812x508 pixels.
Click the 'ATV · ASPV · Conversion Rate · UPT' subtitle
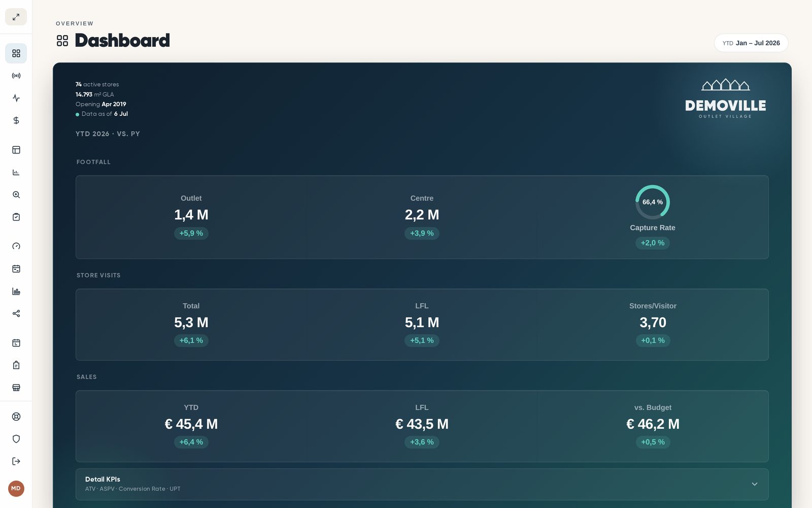(x=132, y=489)
